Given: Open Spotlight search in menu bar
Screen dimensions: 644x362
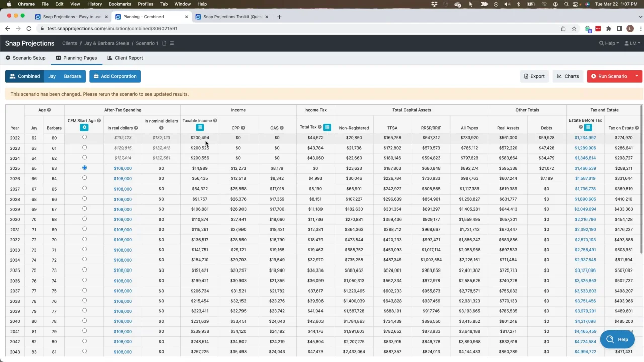Looking at the screenshot, I should [x=567, y=4].
